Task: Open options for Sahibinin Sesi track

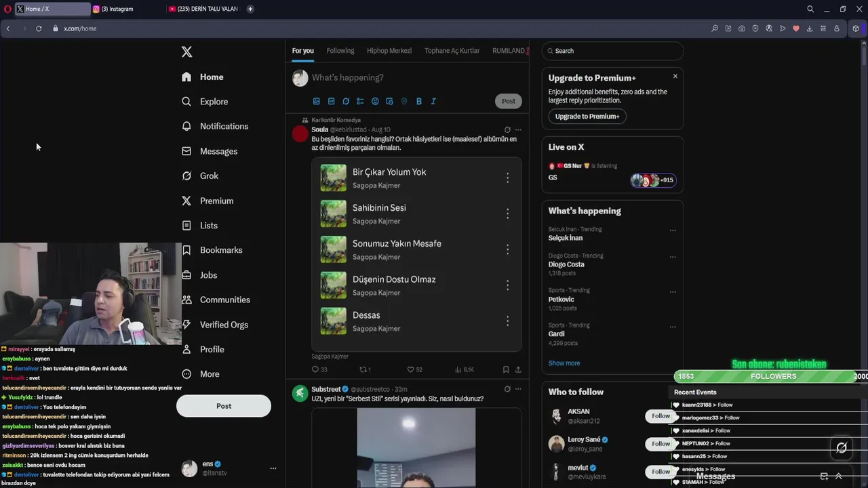Action: click(x=507, y=213)
